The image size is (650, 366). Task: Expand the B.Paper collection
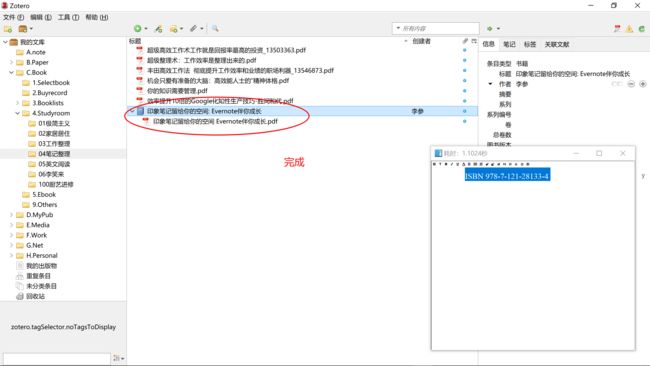click(x=11, y=63)
